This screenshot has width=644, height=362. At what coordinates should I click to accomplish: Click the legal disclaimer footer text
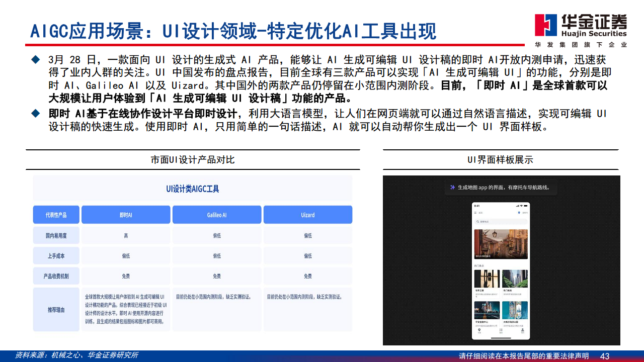point(524,355)
